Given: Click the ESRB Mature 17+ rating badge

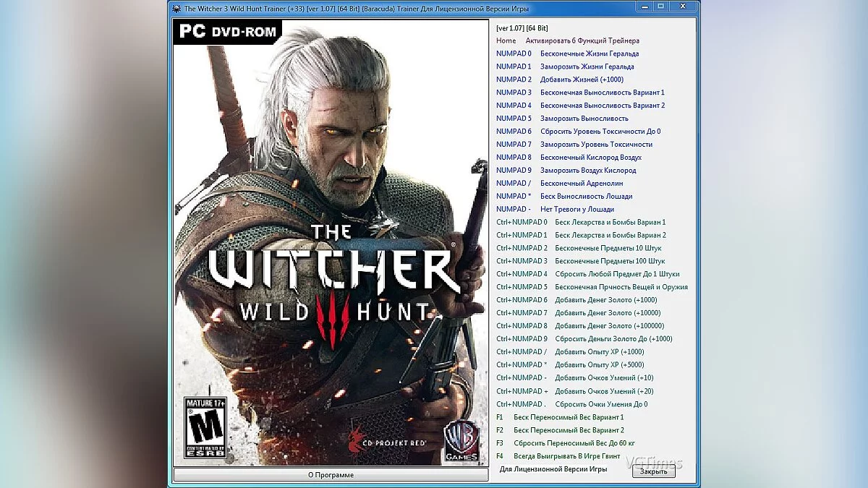Looking at the screenshot, I should 205,427.
